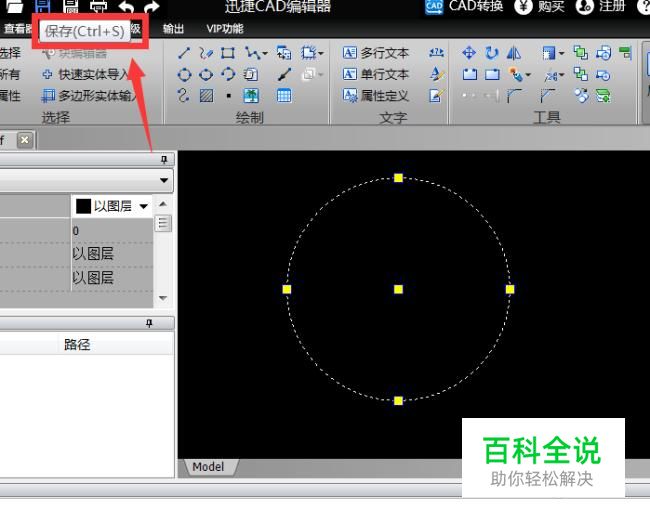Select the Rotate tool

(x=492, y=53)
